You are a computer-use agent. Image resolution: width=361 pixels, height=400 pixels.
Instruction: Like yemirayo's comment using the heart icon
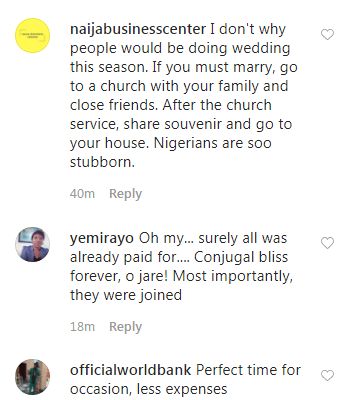coord(327,243)
